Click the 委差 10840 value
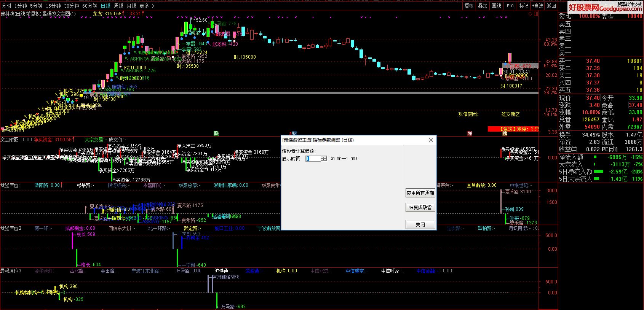The image size is (644, 310). tap(635, 16)
